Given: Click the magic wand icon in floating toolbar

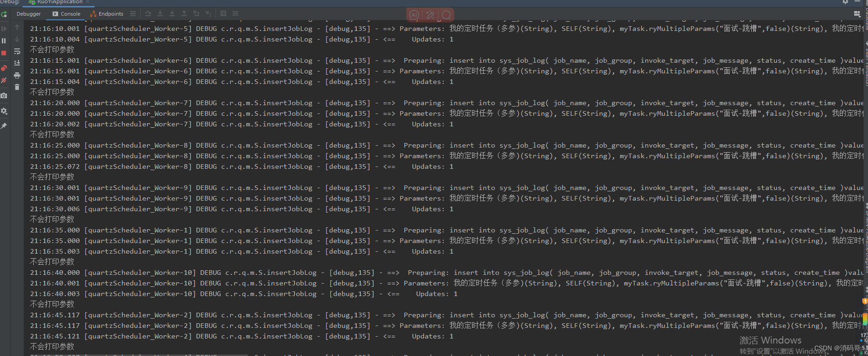Looking at the screenshot, I should coord(431,15).
